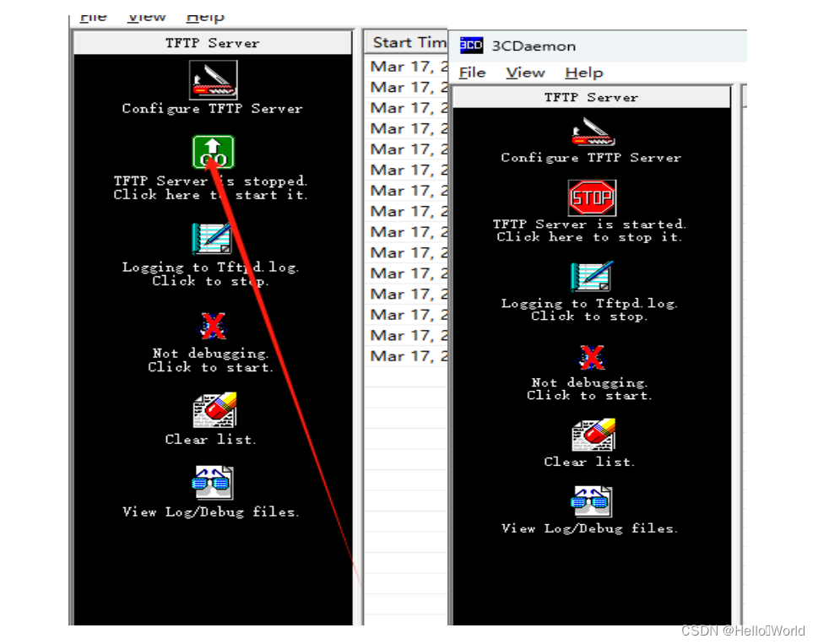818x644 pixels.
Task: Open Configure TFTP Server knife icon, right 3CDaemon window
Action: [593, 132]
